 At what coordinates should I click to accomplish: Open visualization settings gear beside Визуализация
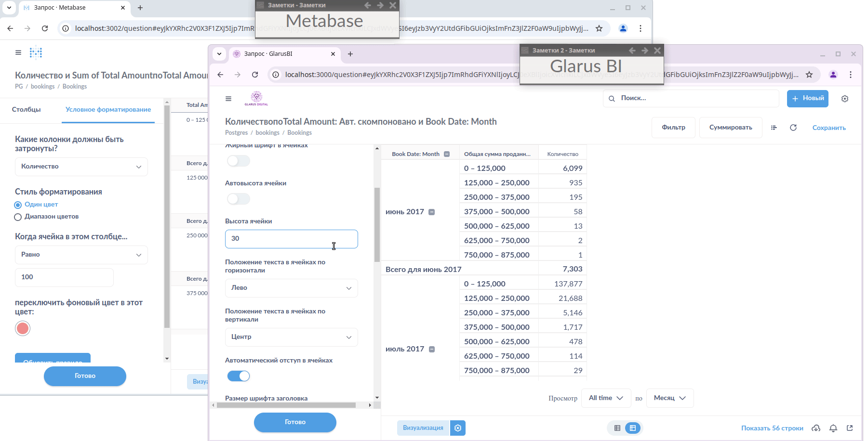click(458, 428)
